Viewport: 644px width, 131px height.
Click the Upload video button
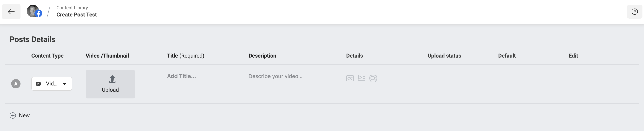point(110,84)
